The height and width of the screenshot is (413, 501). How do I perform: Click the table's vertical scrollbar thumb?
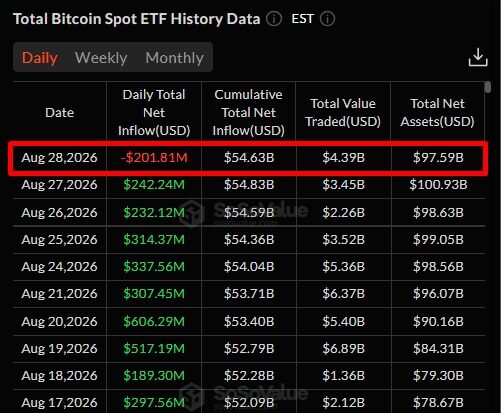[x=488, y=87]
